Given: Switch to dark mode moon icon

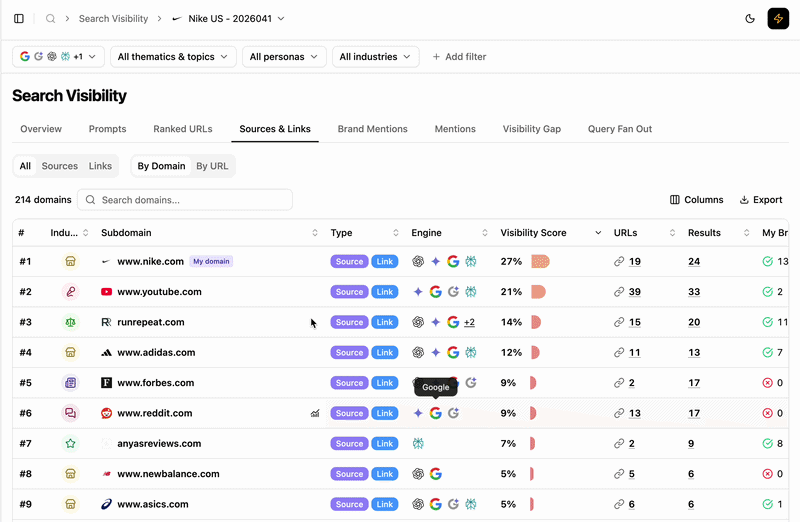Looking at the screenshot, I should tap(749, 19).
